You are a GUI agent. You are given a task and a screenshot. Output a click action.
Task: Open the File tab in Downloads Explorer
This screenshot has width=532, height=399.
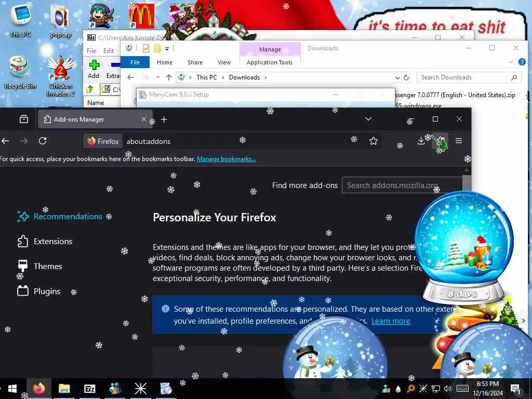pyautogui.click(x=135, y=62)
